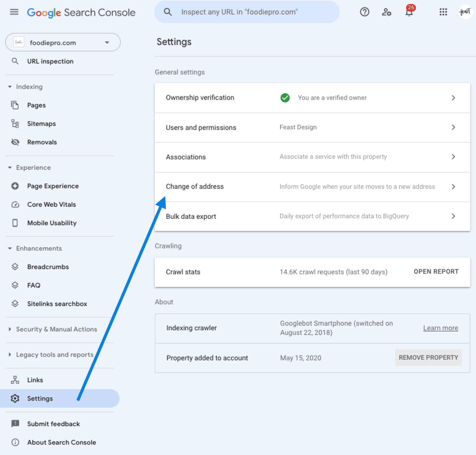Click the Page Experience plus-circle icon
The image size is (476, 455).
click(15, 186)
